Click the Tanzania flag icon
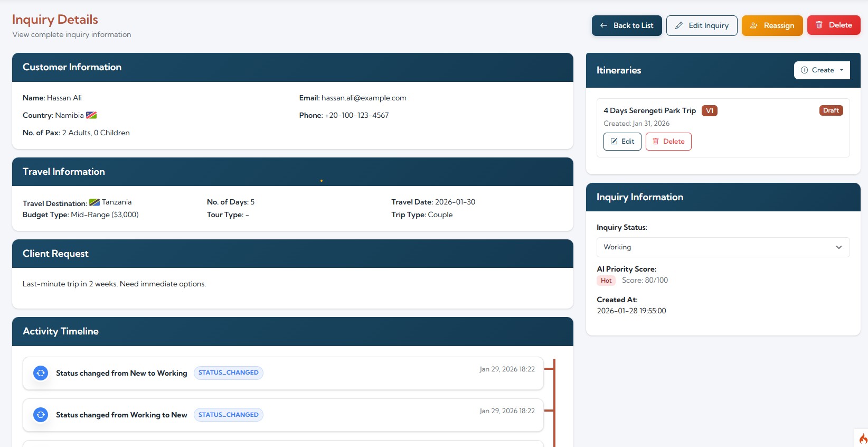The width and height of the screenshot is (868, 447). click(95, 202)
